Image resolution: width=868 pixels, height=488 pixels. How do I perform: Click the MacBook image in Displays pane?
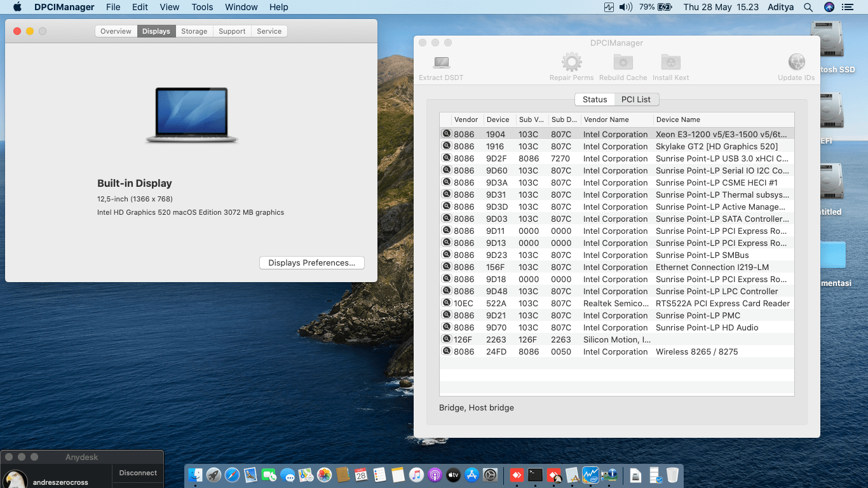pos(191,115)
